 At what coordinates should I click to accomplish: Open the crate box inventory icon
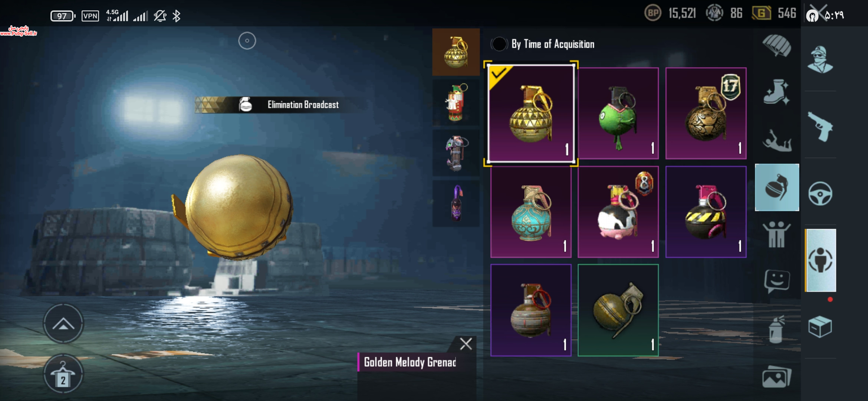(820, 327)
